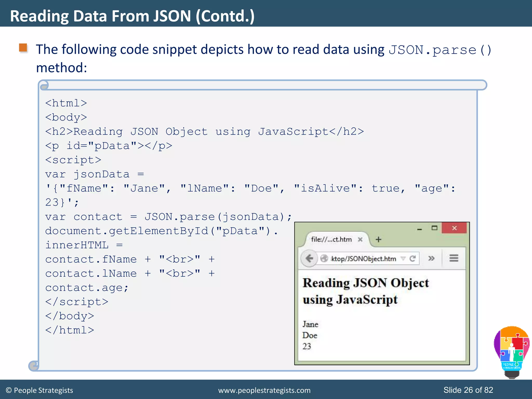Viewport: 532px width, 399px height.
Task: Open the address bar history dropdown arrow
Action: (403, 258)
